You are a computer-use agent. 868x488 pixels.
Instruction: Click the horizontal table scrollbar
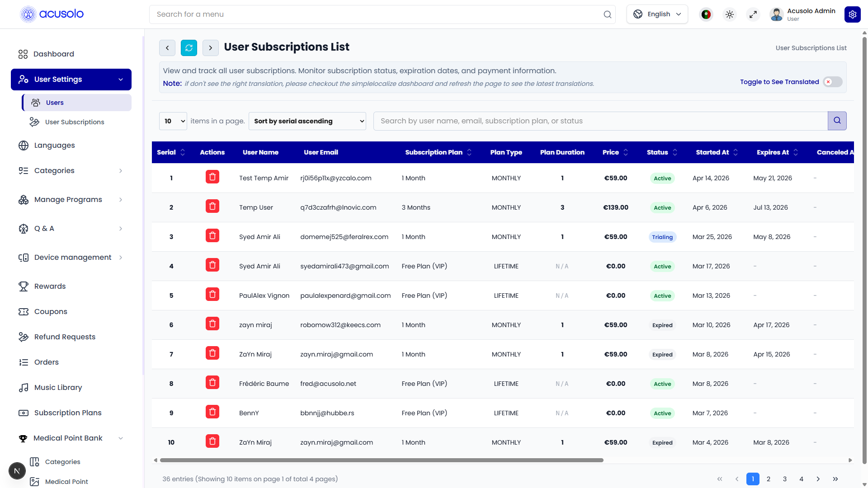coord(382,460)
